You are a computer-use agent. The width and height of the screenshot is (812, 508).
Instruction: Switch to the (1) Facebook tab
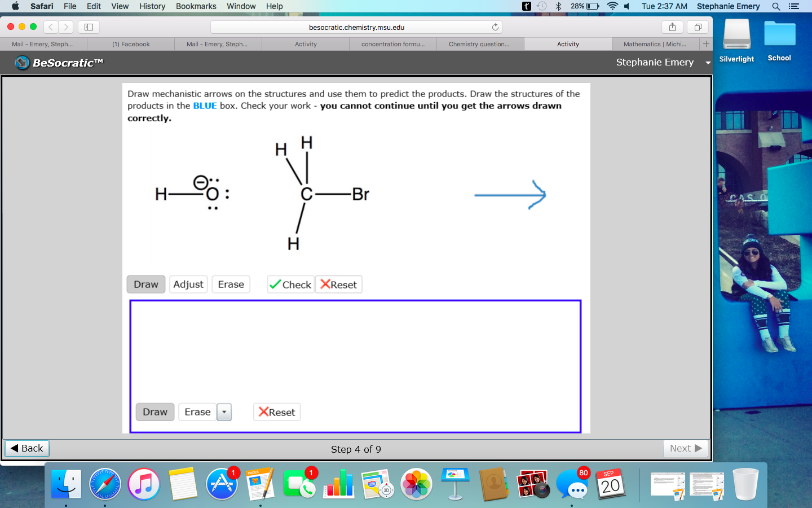[x=130, y=43]
